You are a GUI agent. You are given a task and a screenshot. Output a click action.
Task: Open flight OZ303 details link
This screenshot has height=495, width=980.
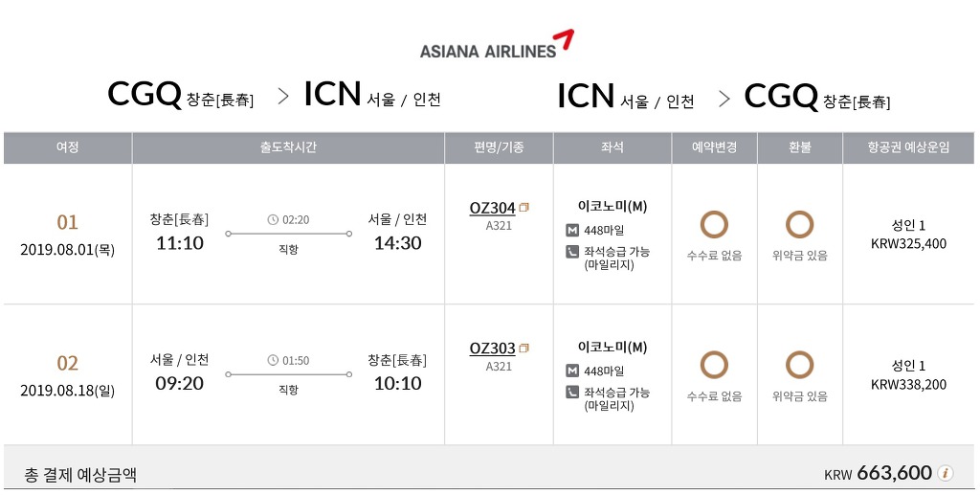492,349
